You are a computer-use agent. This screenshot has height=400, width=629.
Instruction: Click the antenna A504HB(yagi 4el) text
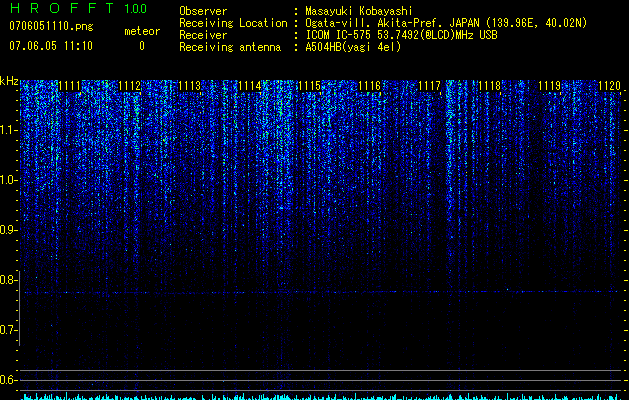pos(353,47)
